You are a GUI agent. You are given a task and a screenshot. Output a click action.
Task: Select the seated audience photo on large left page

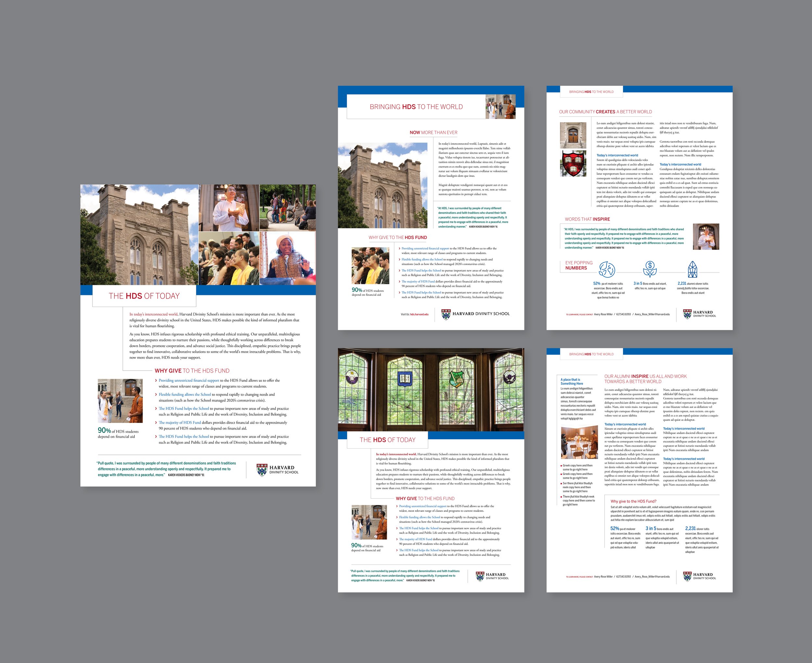click(x=229, y=258)
